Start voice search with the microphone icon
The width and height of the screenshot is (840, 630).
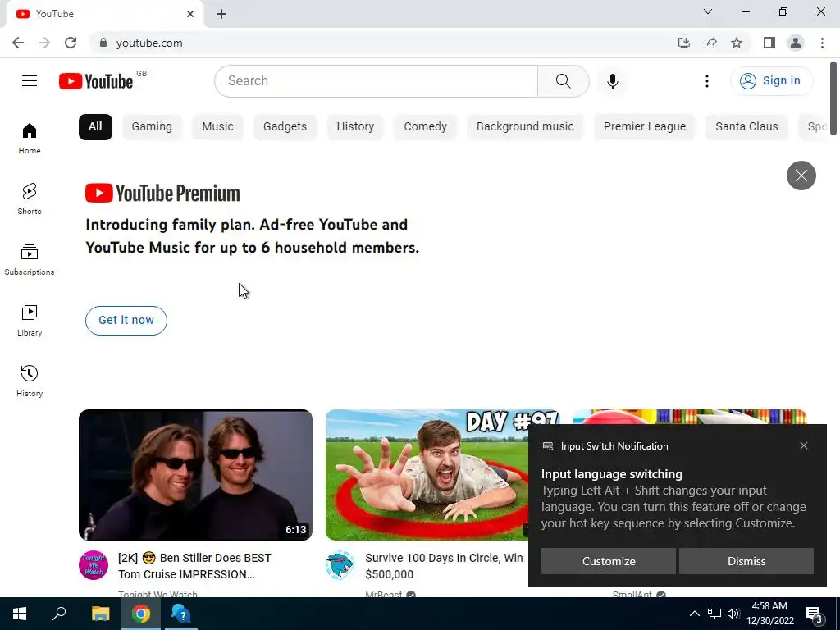(612, 81)
